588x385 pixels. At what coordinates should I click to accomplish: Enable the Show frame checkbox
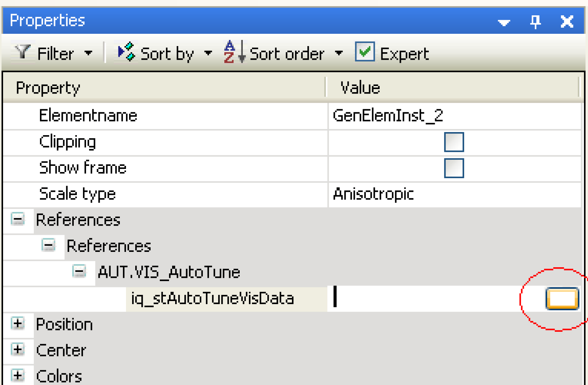[454, 168]
